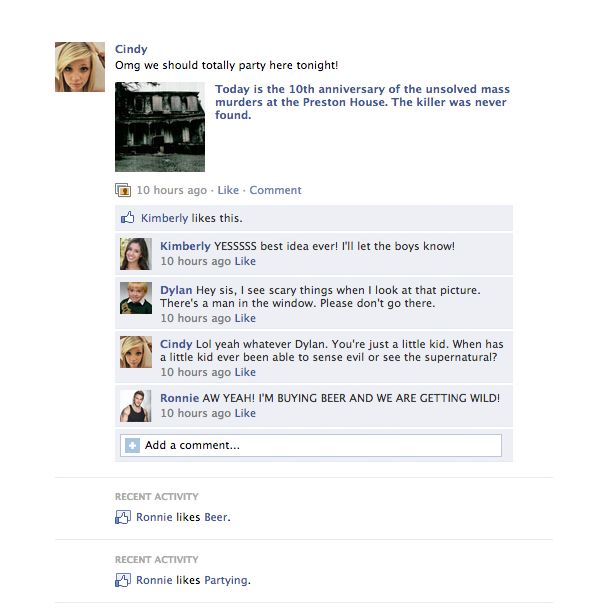Image resolution: width=597 pixels, height=611 pixels.
Task: Click the plus icon in the comment box
Action: click(132, 445)
